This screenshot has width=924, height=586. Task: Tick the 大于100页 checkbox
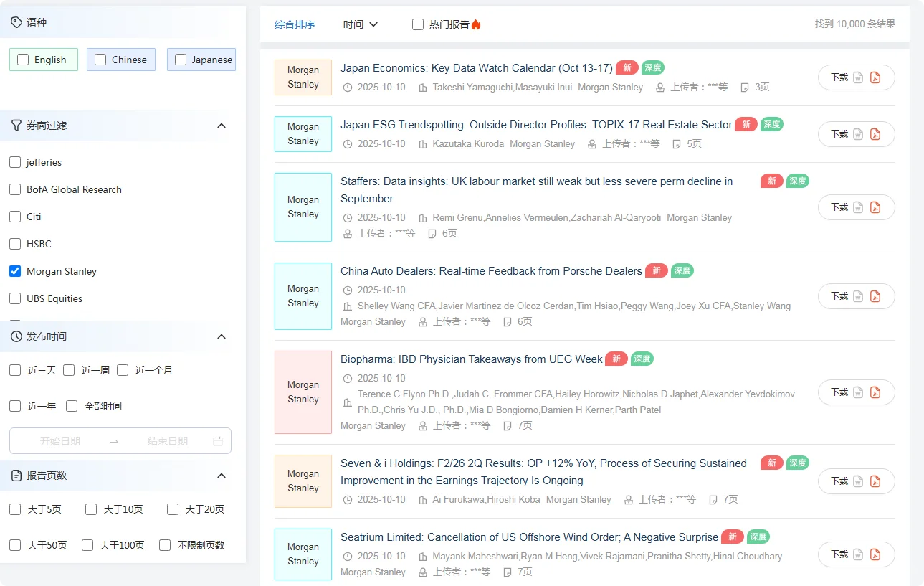click(87, 545)
